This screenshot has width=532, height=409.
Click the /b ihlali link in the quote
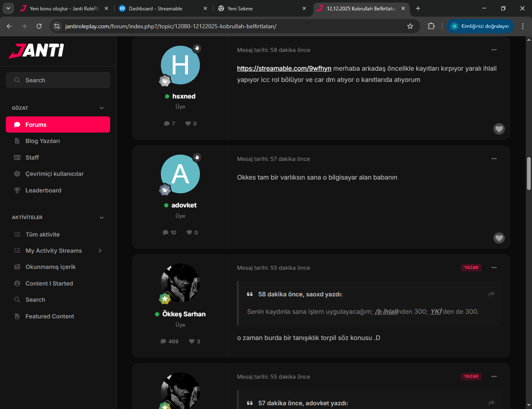[x=386, y=312]
